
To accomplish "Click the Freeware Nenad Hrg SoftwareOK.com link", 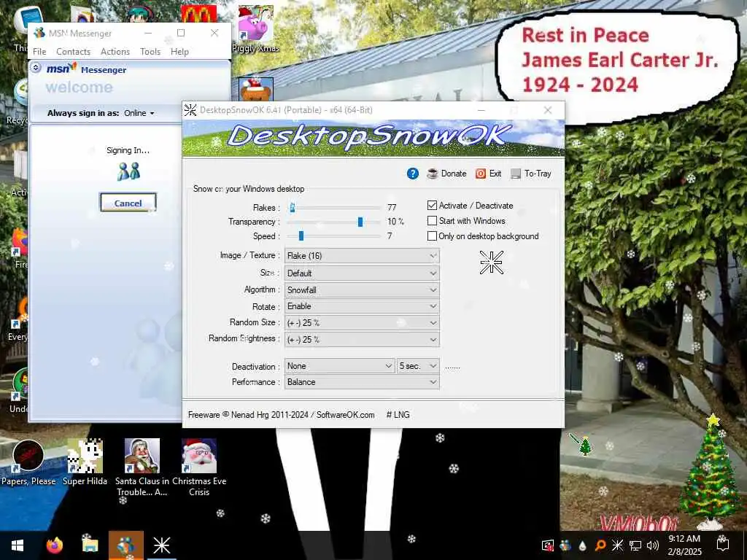I will (x=281, y=415).
